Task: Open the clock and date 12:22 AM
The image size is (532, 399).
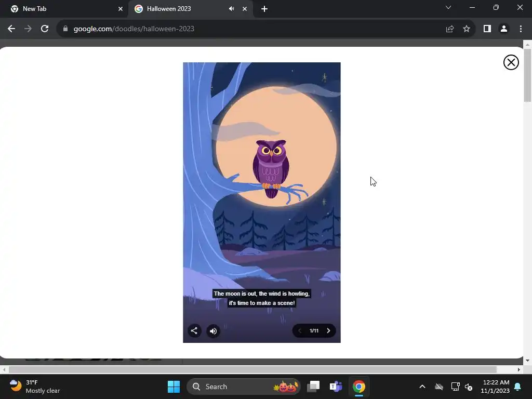Action: pos(495,387)
